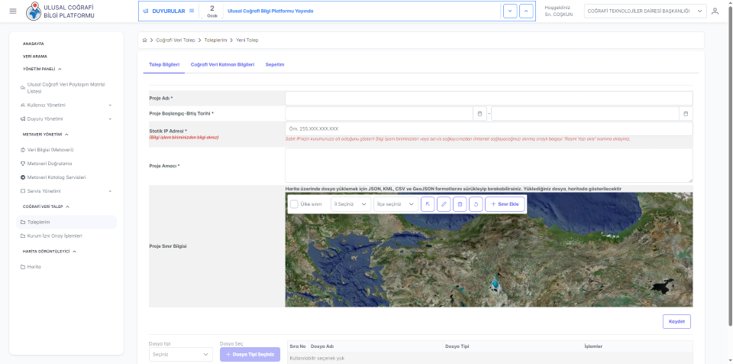Viewport: 733px width, 364px height.
Task: Collapse Metaveri Yönetimi section
Action: pyautogui.click(x=46, y=134)
